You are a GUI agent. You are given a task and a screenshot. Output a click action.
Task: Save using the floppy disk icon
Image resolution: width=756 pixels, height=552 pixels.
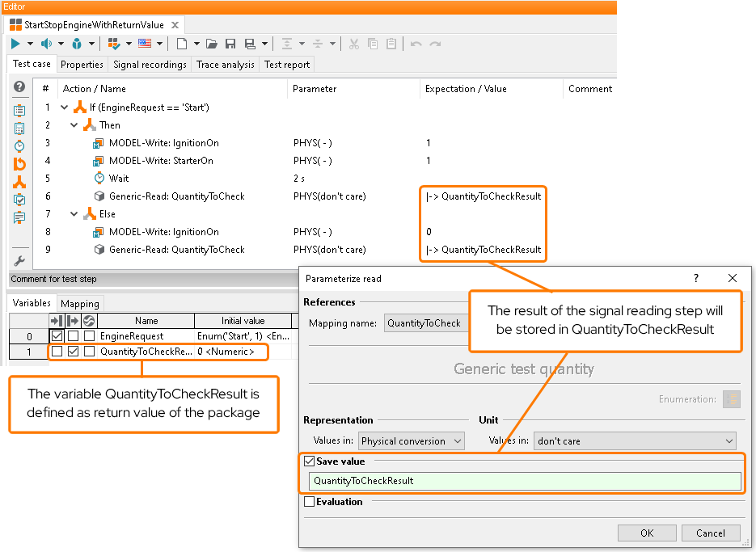pos(230,44)
